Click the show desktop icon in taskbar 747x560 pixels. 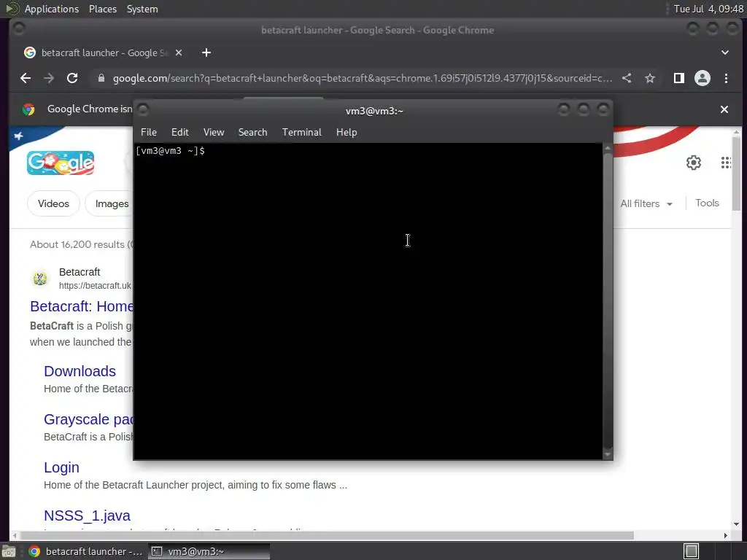click(9, 551)
